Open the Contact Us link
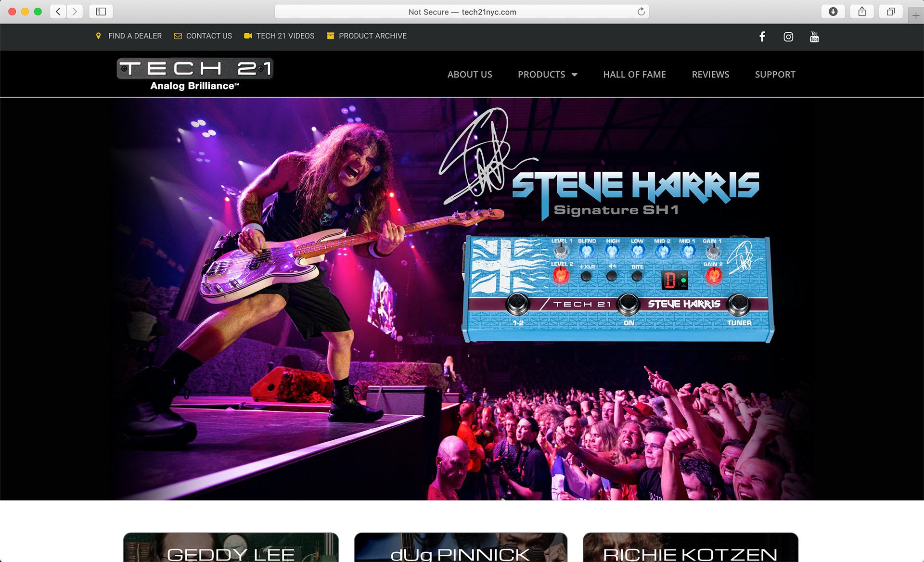 click(x=209, y=36)
